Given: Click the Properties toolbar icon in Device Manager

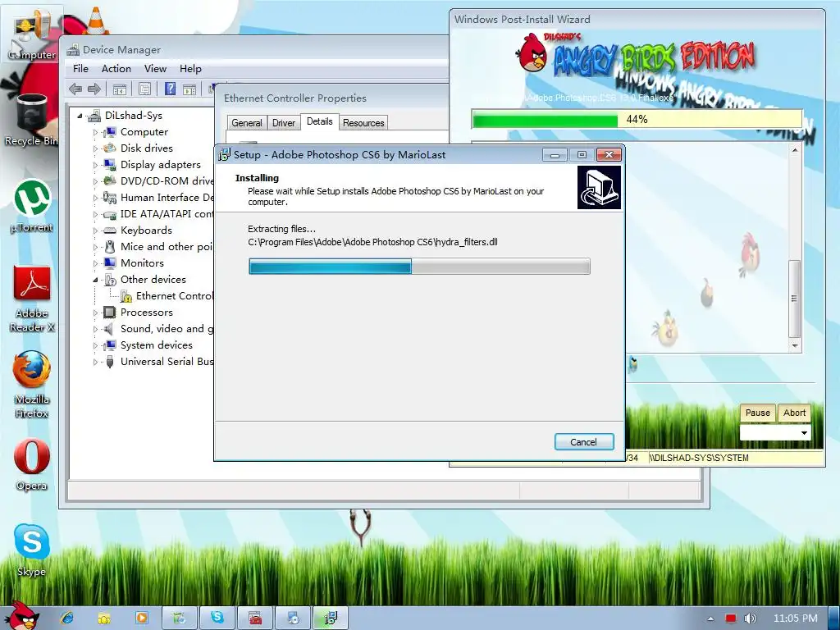Looking at the screenshot, I should (x=144, y=89).
